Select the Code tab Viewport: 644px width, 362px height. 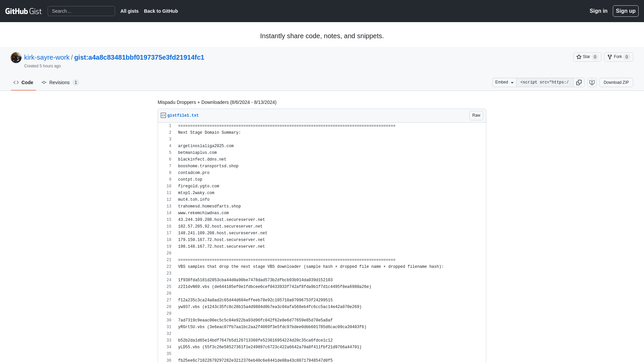click(x=23, y=82)
